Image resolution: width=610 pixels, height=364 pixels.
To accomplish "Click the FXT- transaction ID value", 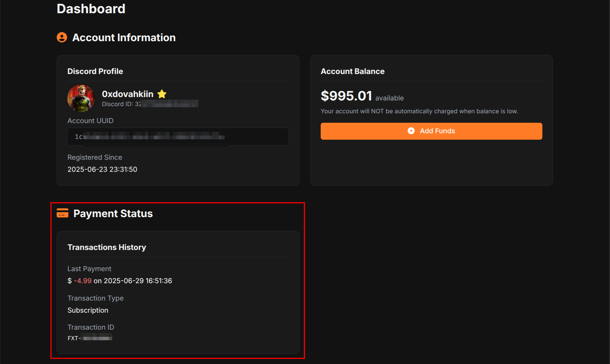I will (90, 338).
